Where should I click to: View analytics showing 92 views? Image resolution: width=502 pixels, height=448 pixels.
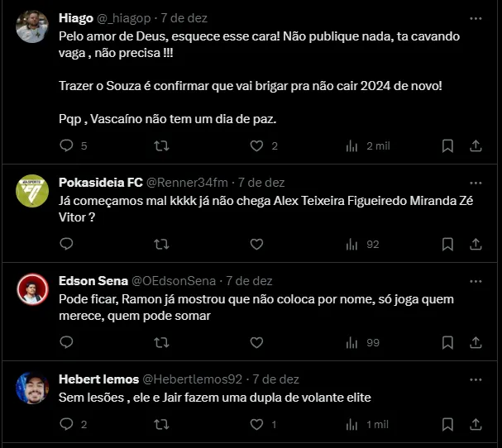click(x=362, y=245)
